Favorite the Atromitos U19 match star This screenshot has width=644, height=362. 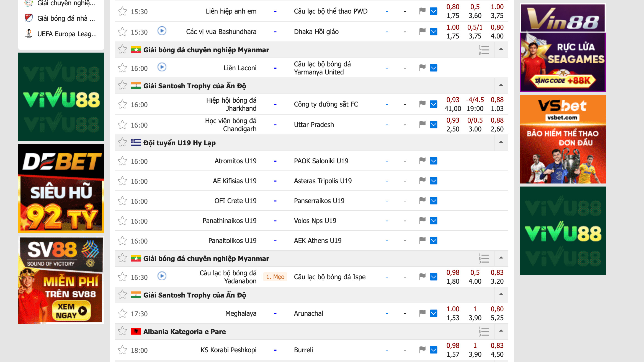(x=122, y=161)
